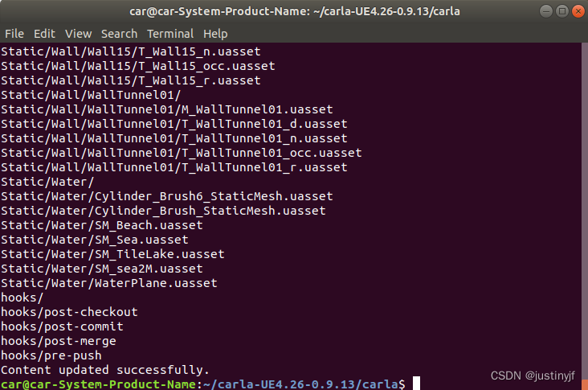The image size is (588, 390).
Task: Click the Static/Wall/WallTunnel01/ directory line
Action: click(x=91, y=95)
